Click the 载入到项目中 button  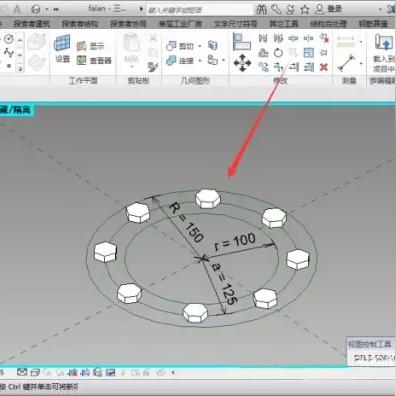click(384, 53)
